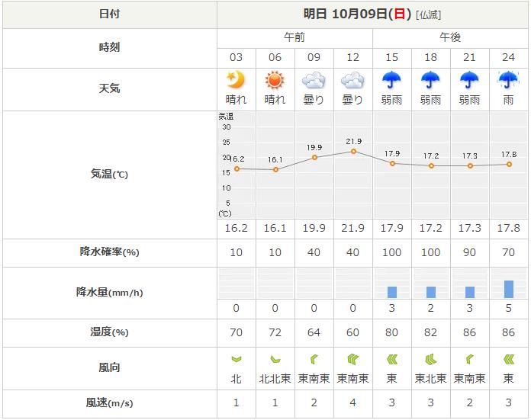Click the 15 time column header
The image size is (531, 420).
pyautogui.click(x=391, y=57)
